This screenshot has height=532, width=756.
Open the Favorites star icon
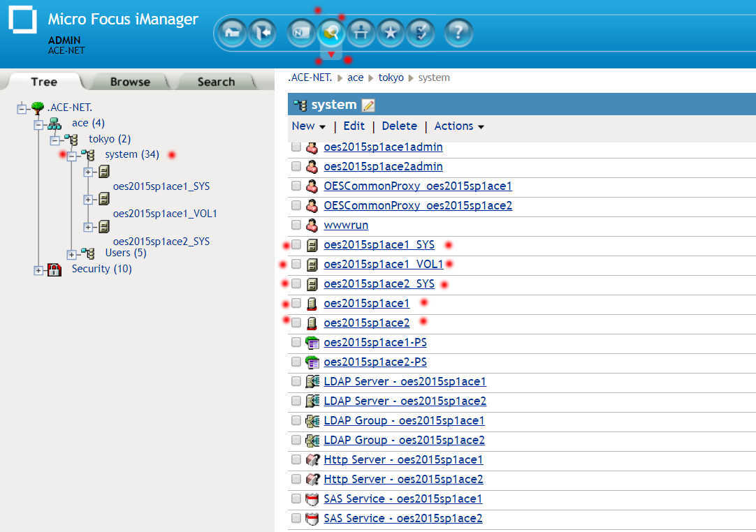click(391, 33)
